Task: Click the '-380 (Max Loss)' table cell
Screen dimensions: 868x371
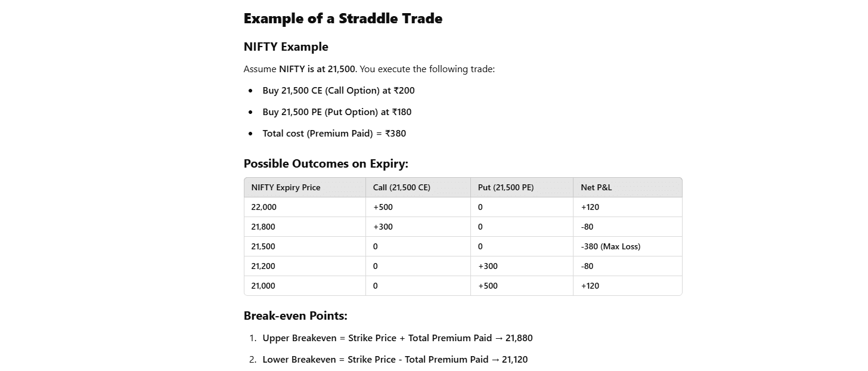Action: click(610, 246)
